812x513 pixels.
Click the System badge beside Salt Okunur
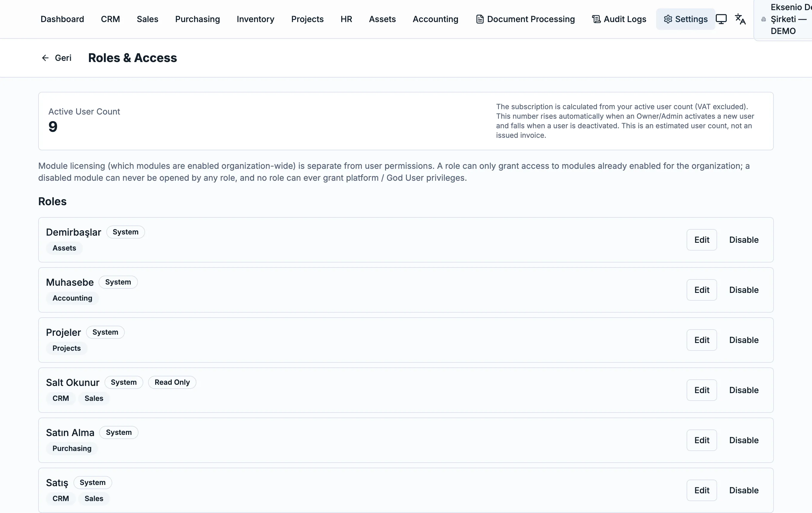coord(124,382)
